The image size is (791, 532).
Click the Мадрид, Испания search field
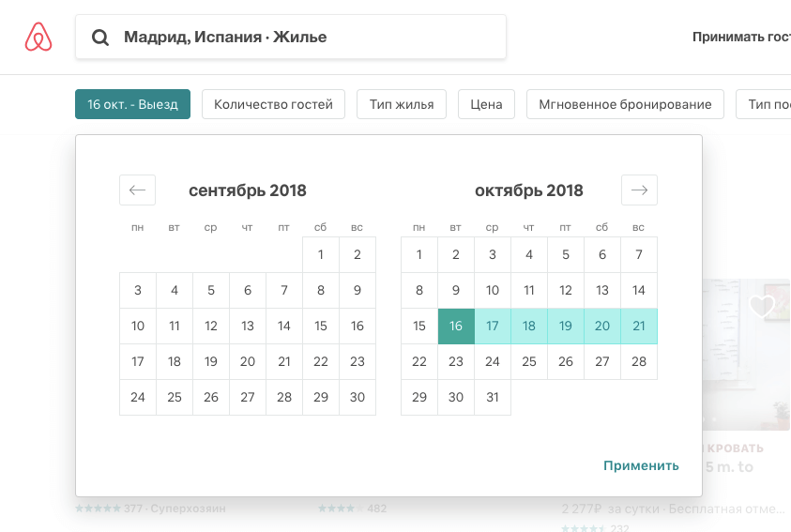tap(291, 37)
